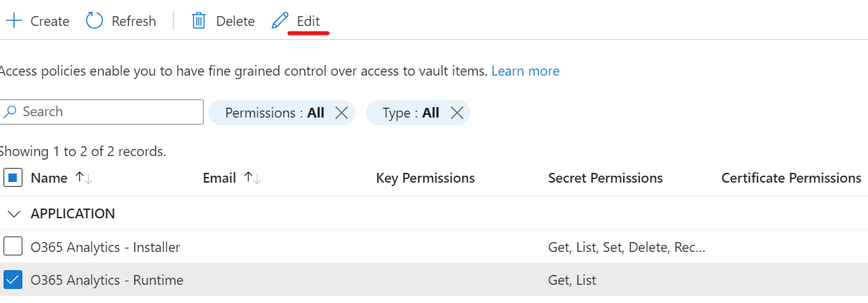Open the Type : All filter
The height and width of the screenshot is (303, 868).
coord(411,113)
